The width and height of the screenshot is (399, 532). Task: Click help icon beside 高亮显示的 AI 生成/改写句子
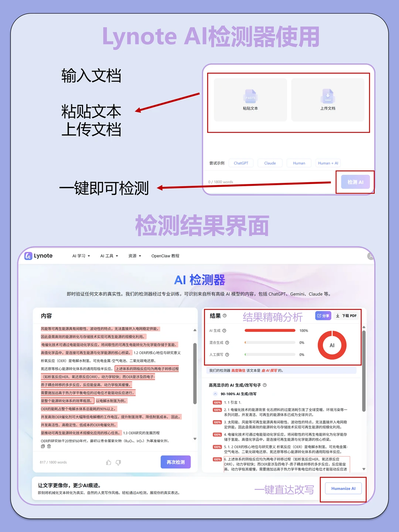coord(265,385)
